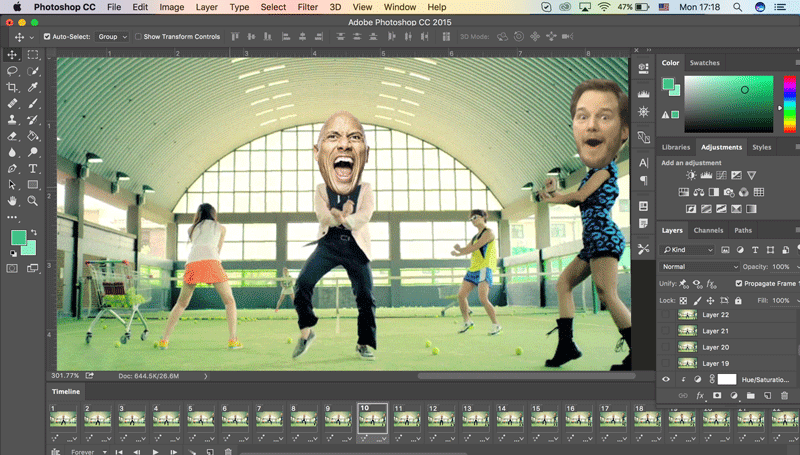Select the Healing Brush tool
The width and height of the screenshot is (800, 455).
[x=12, y=104]
